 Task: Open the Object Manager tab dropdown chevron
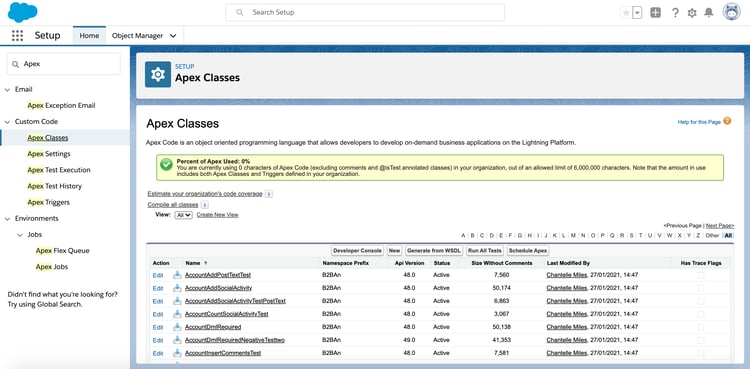coord(173,36)
